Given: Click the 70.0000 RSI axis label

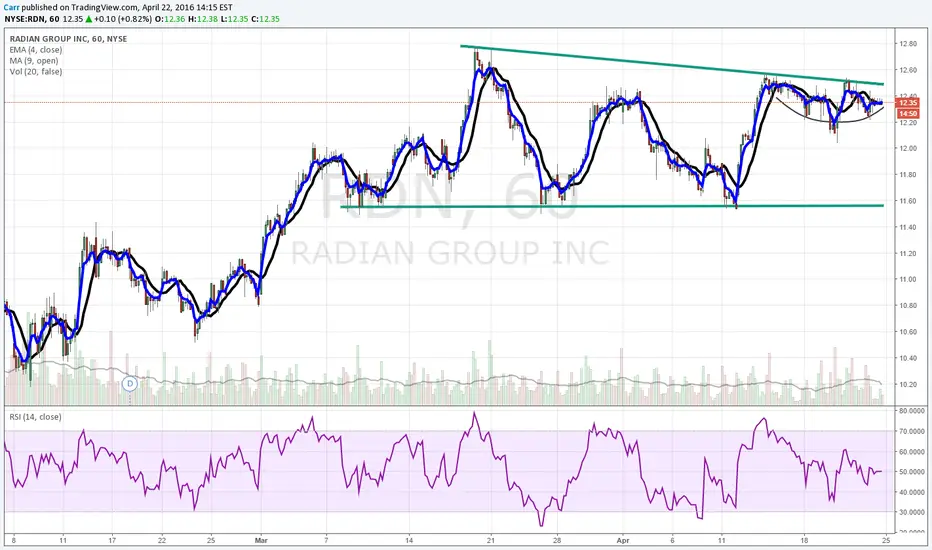Looking at the screenshot, I should point(912,431).
